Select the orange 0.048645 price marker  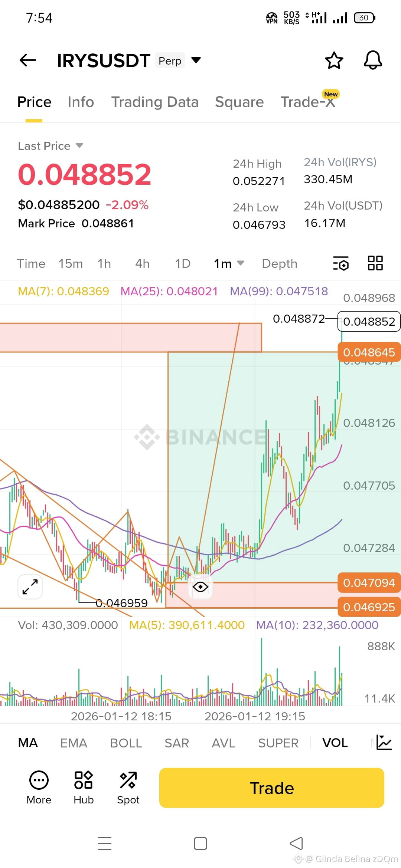pos(369,352)
